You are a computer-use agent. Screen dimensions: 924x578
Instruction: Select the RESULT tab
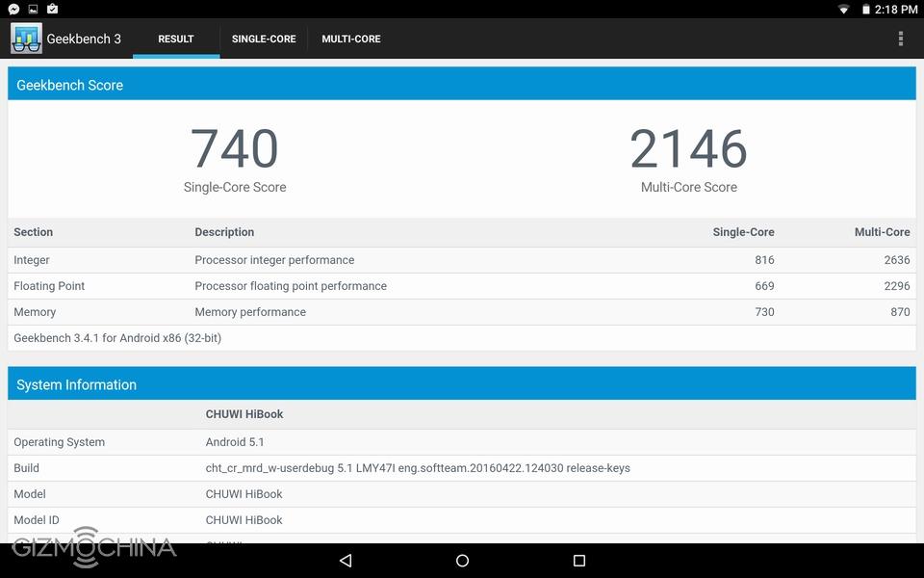pyautogui.click(x=176, y=39)
